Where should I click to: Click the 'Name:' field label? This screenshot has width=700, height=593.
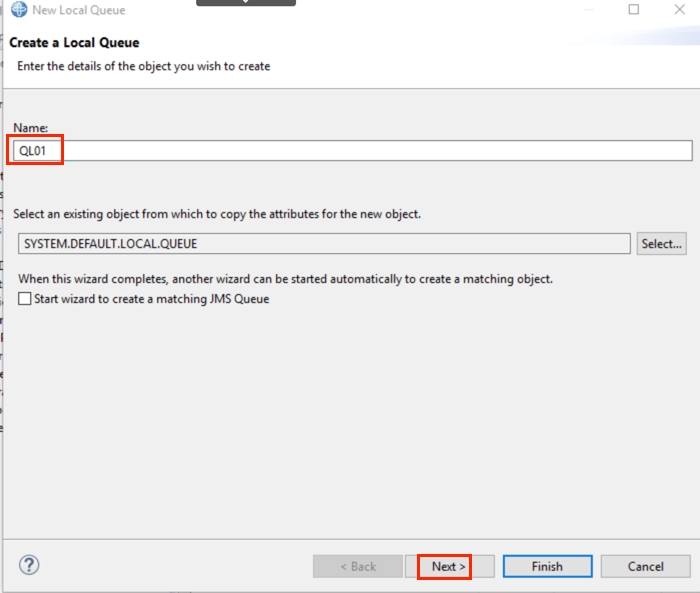tap(30, 128)
